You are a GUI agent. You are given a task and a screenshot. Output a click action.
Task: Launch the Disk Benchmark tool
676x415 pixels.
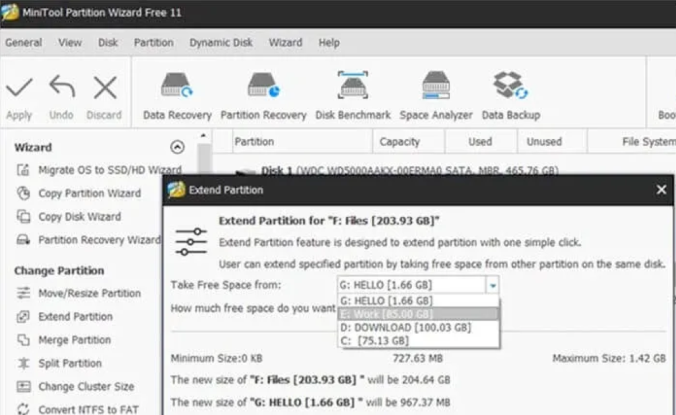(353, 96)
